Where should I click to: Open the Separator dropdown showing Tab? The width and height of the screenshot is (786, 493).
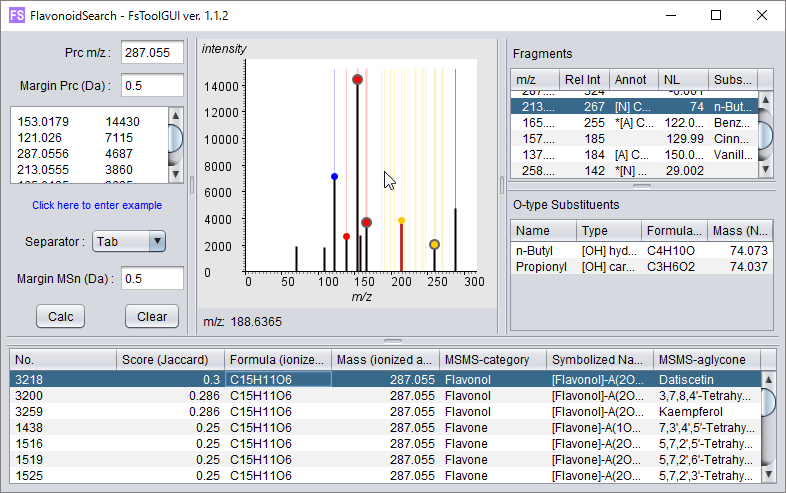point(129,241)
